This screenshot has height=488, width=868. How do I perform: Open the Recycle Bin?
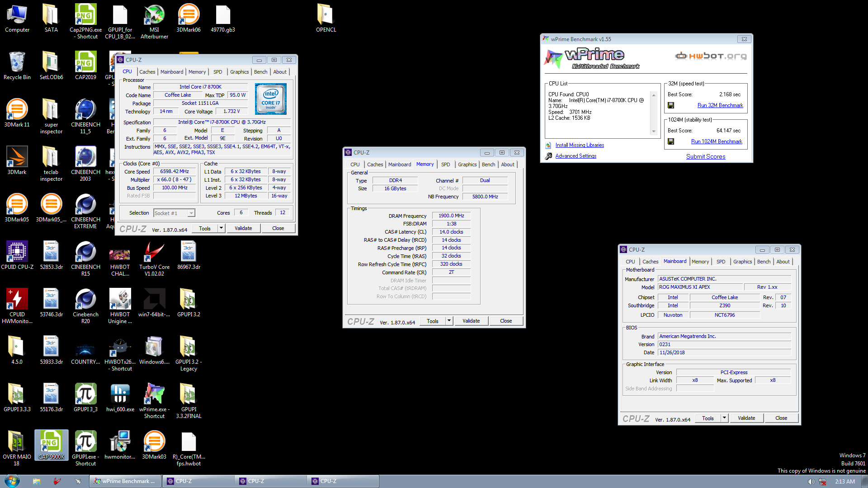tap(17, 66)
